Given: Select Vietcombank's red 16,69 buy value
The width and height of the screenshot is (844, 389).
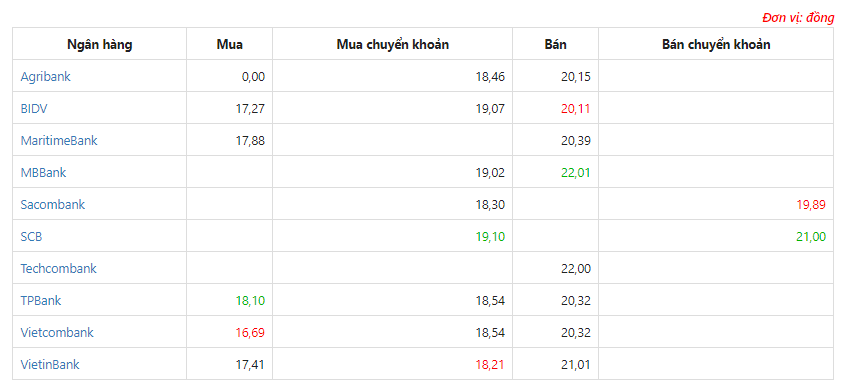Looking at the screenshot, I should pos(250,333).
